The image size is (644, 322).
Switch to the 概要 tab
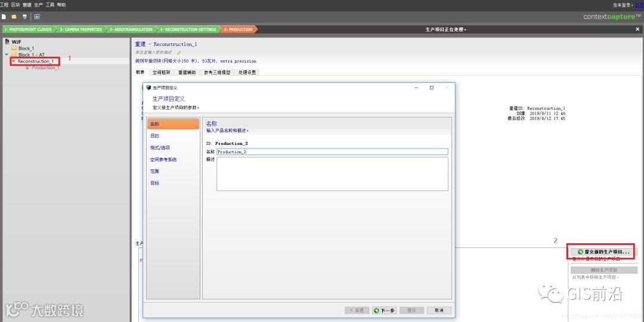tap(140, 72)
